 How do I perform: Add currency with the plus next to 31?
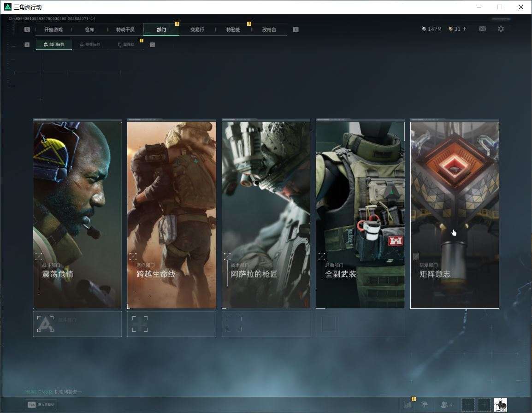465,29
